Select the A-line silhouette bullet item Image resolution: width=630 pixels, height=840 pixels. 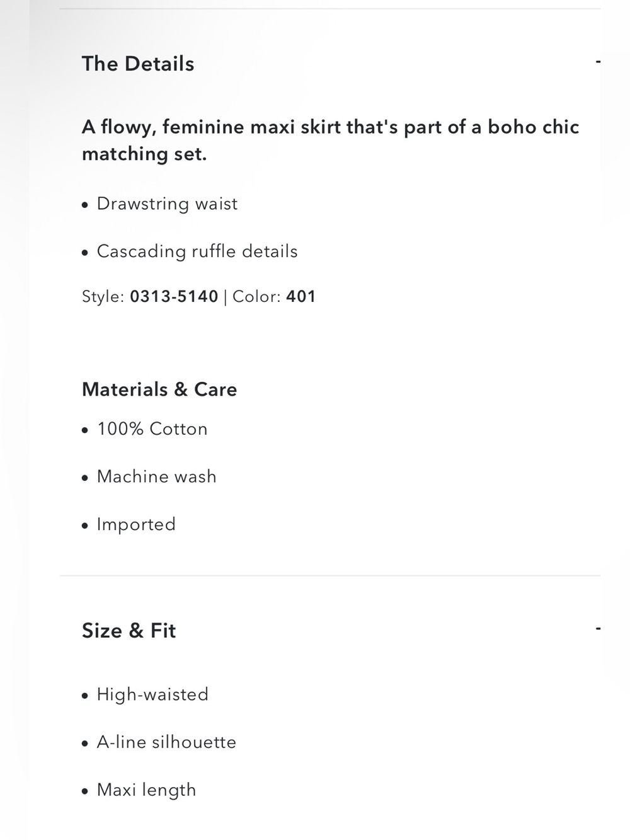(x=166, y=742)
